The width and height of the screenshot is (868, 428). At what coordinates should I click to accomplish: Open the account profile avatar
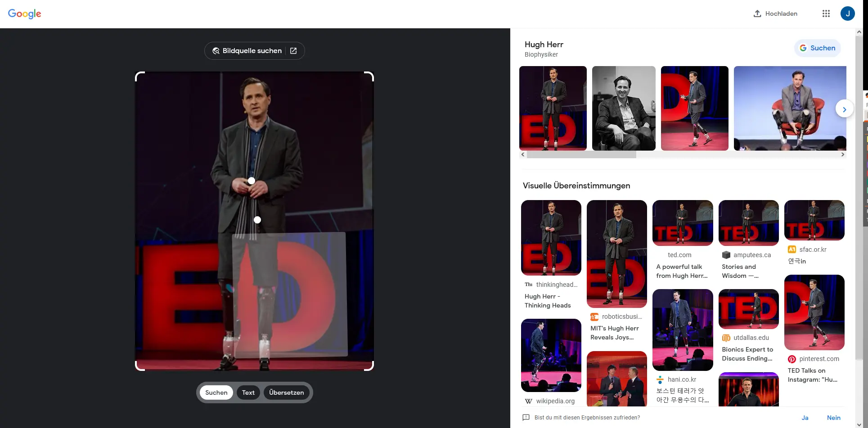(847, 13)
